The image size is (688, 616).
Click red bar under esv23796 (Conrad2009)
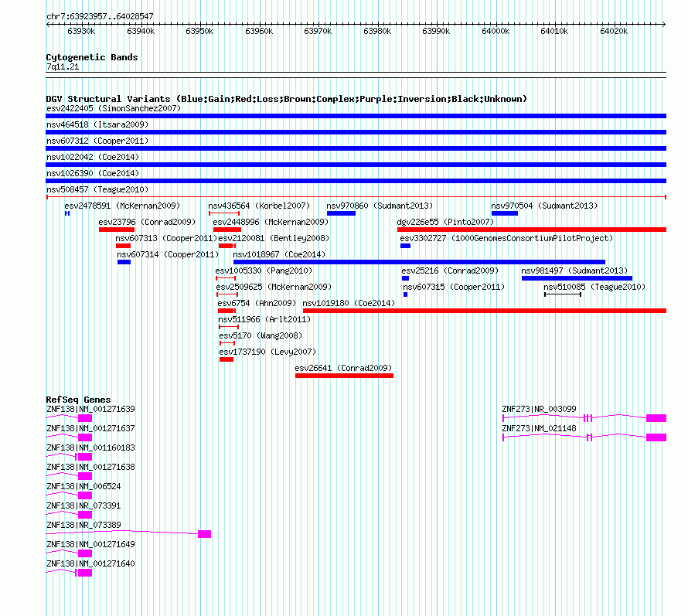pyautogui.click(x=117, y=230)
